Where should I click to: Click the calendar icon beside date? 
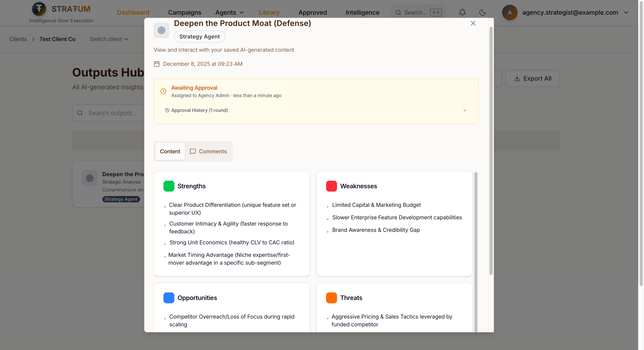[157, 64]
